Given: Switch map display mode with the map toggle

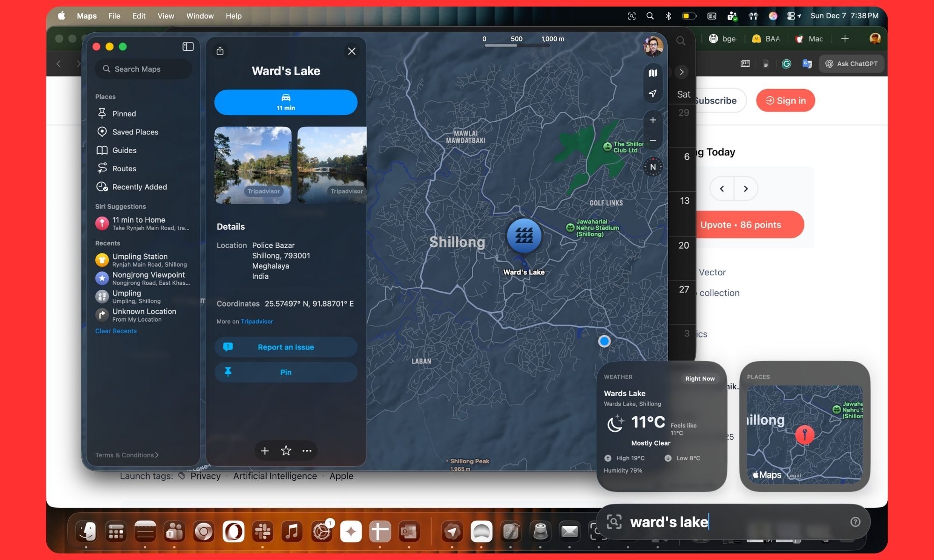Looking at the screenshot, I should (653, 72).
